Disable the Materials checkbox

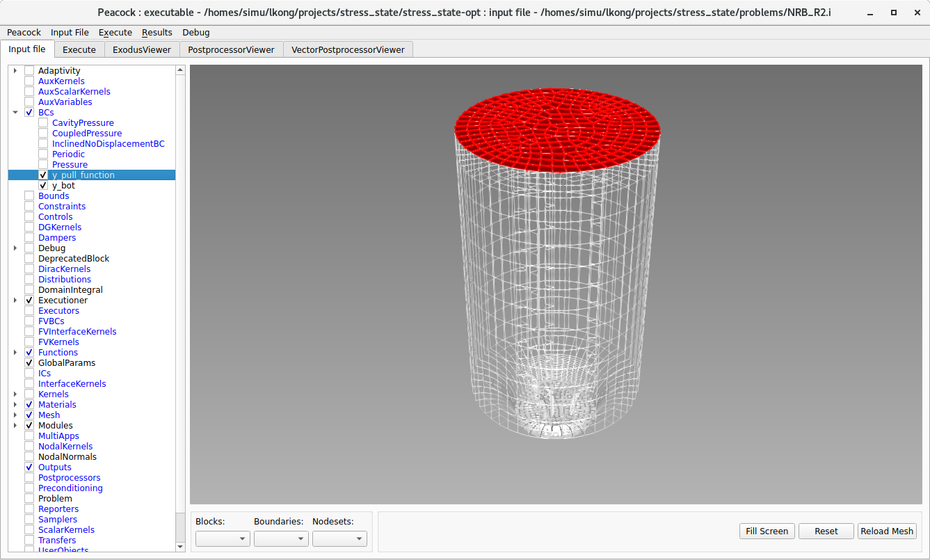click(x=29, y=404)
